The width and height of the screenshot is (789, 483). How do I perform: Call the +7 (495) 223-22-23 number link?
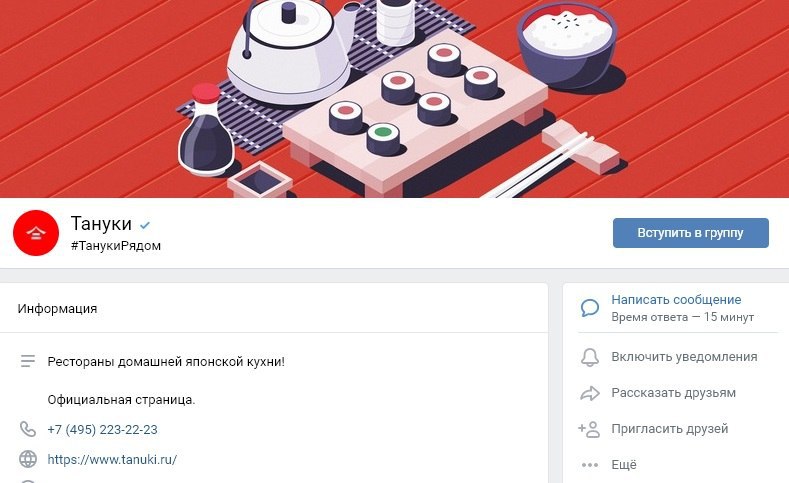[x=102, y=430]
